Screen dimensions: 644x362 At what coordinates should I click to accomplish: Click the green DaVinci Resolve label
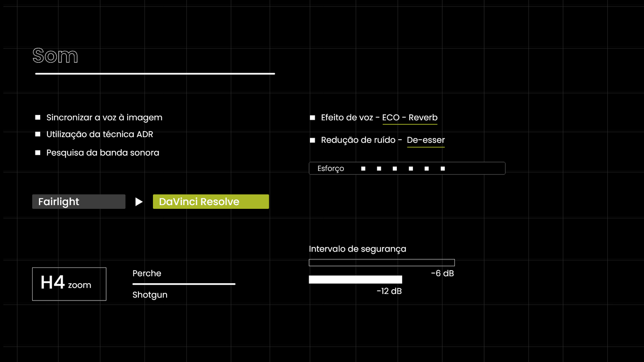pos(211,202)
